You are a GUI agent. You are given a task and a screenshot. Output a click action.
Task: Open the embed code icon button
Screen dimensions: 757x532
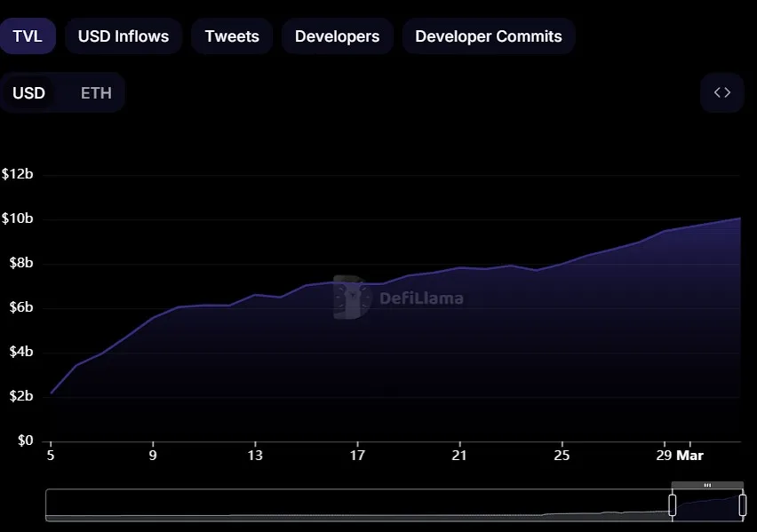coord(721,92)
